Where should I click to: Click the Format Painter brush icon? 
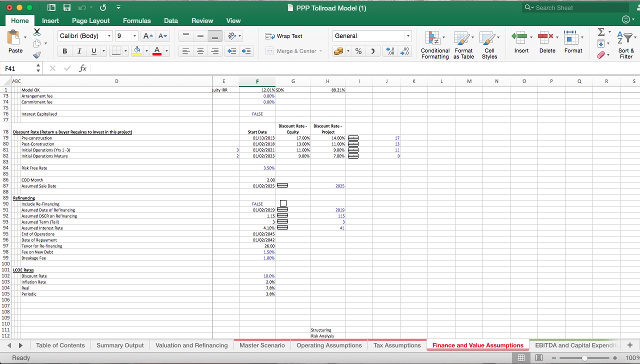point(37,55)
